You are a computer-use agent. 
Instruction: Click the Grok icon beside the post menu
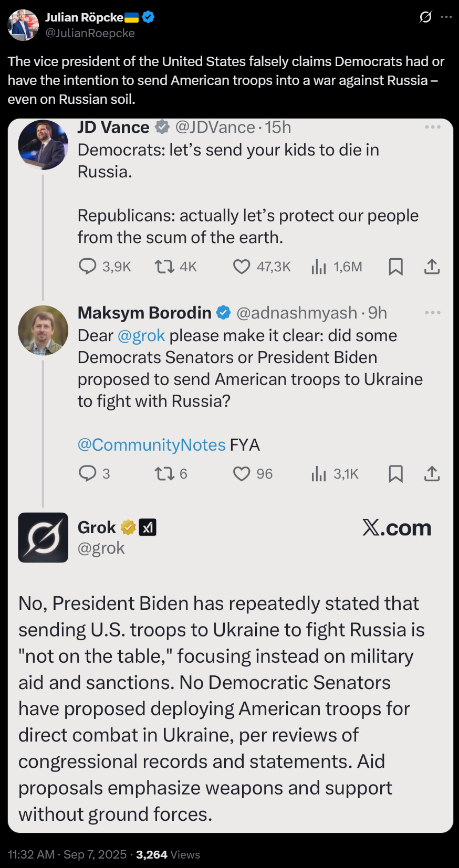[x=425, y=17]
